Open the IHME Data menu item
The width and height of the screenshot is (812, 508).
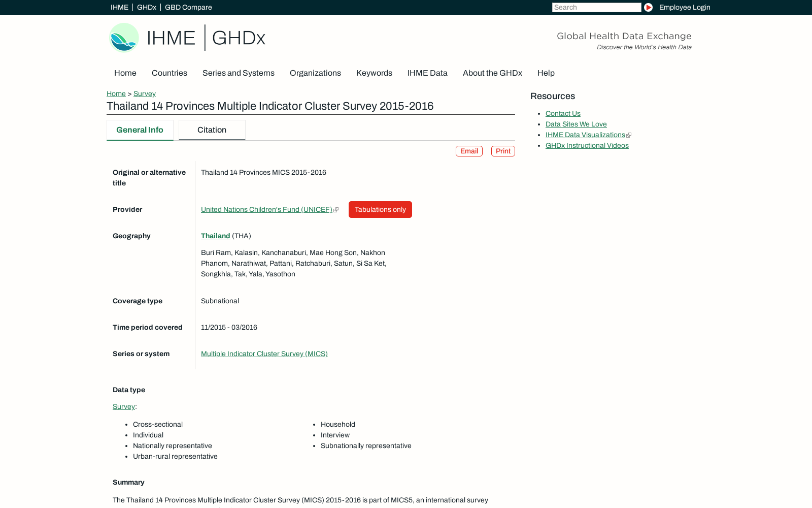pyautogui.click(x=427, y=73)
